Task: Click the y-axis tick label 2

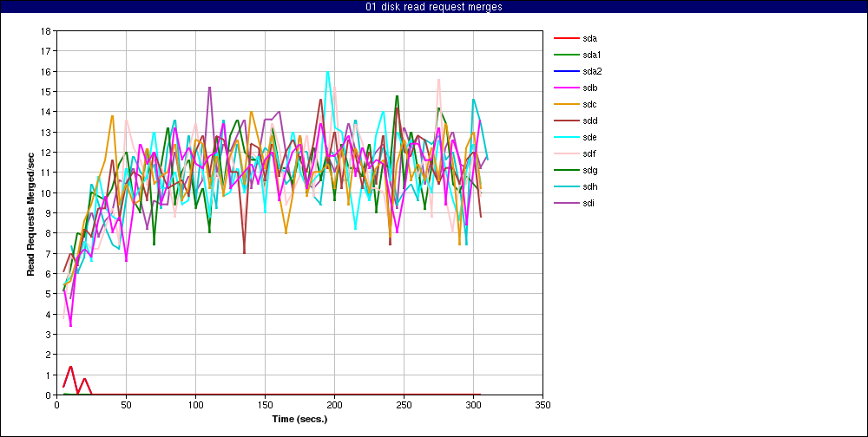Action: (x=49, y=355)
